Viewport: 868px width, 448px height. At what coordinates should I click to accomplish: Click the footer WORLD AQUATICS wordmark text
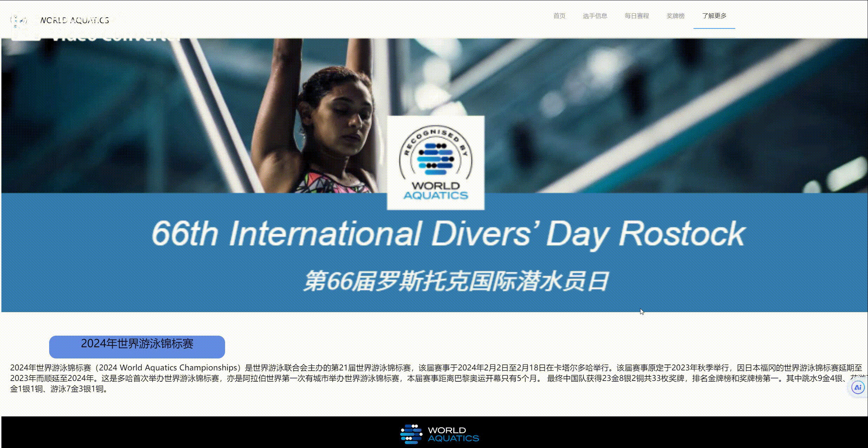pos(453,434)
